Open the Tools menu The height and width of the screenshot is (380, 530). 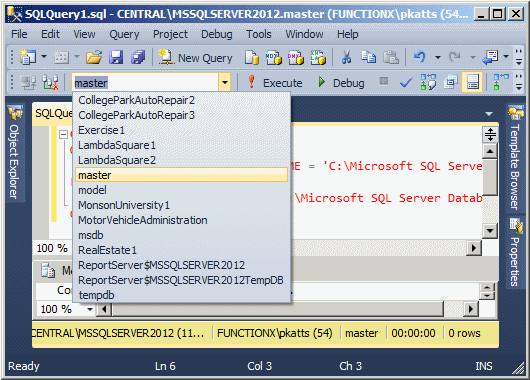[259, 34]
